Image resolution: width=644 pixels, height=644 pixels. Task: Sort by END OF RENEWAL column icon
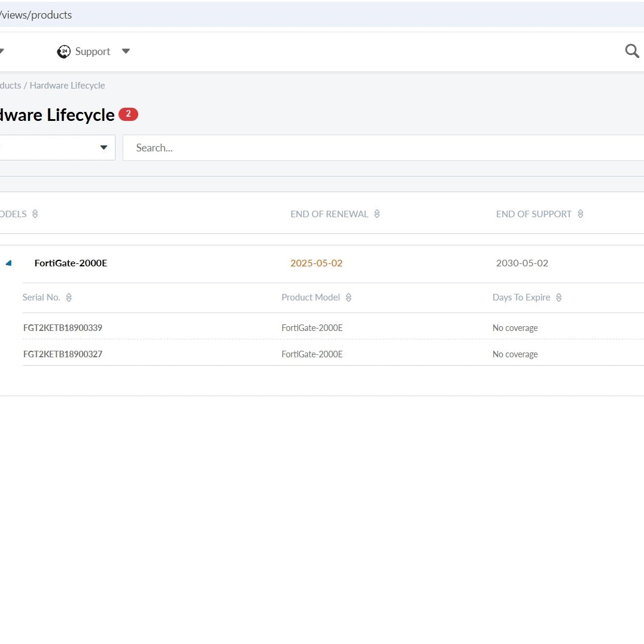point(376,214)
